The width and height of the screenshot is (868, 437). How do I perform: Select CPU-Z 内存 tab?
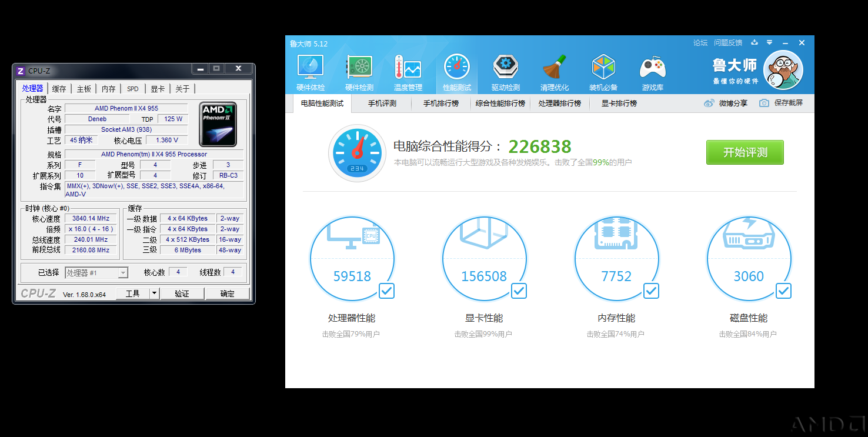pos(109,89)
